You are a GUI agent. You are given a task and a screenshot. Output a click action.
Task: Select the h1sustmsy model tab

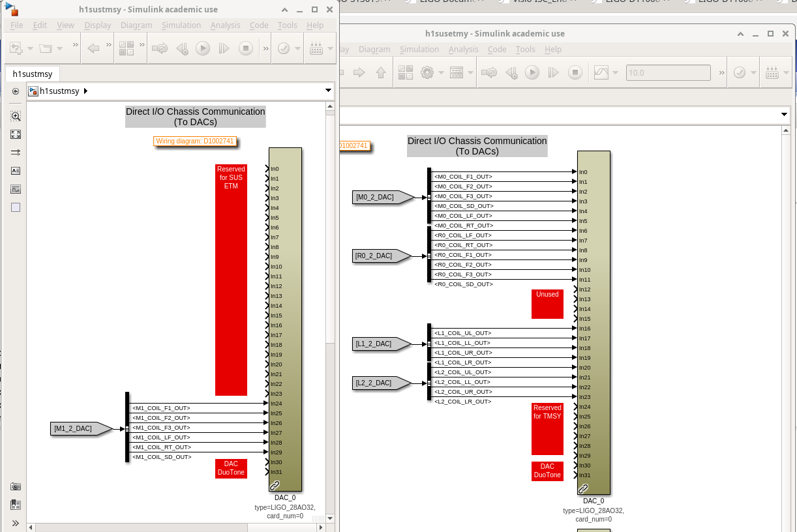click(x=33, y=74)
